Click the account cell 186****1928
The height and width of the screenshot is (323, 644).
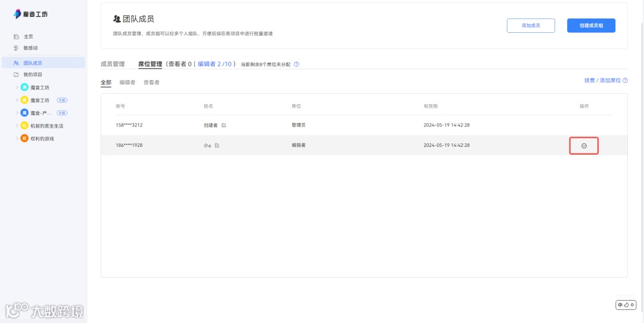[x=129, y=145]
